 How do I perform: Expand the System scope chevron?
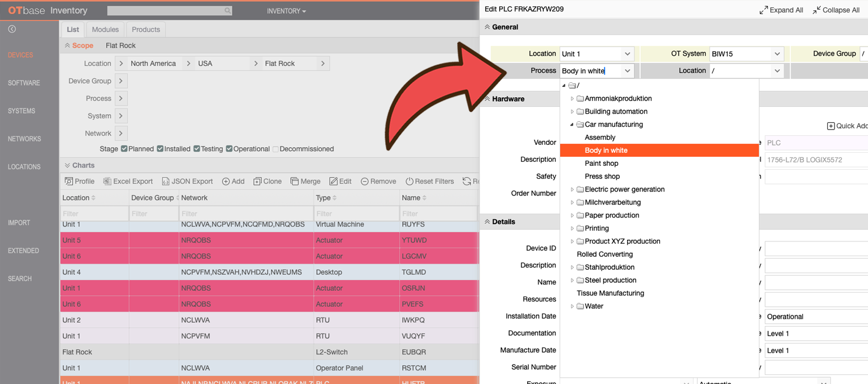121,116
